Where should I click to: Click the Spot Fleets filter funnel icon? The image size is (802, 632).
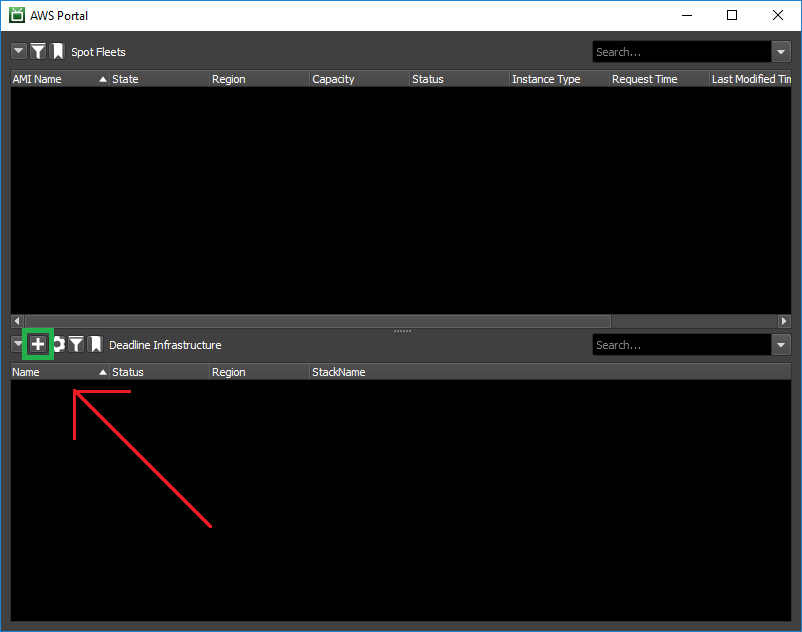[x=38, y=51]
